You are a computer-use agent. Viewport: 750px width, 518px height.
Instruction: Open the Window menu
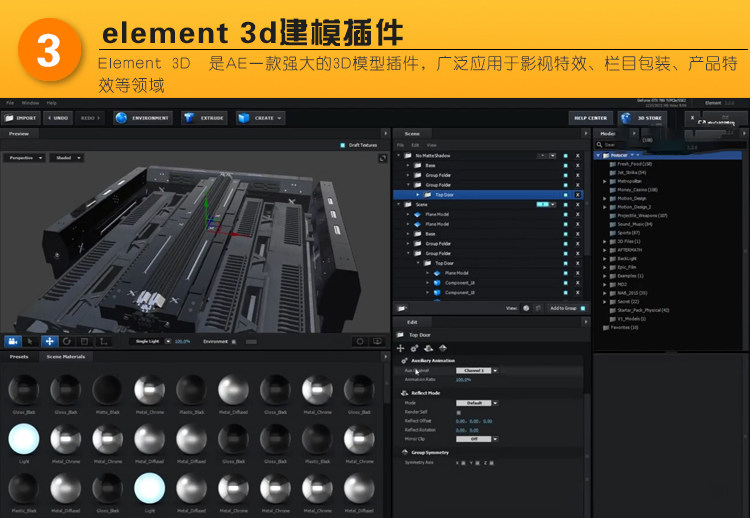click(30, 103)
